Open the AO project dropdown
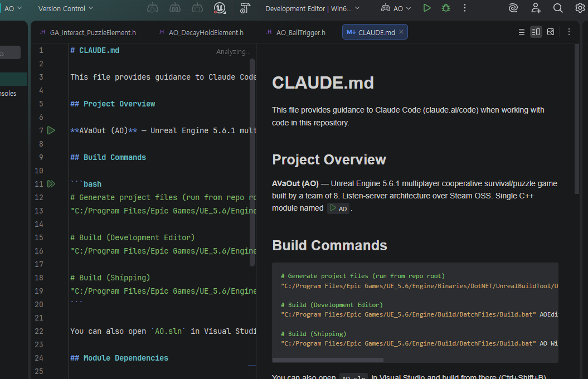Screen dimensions: 588x379 [x=13, y=8]
